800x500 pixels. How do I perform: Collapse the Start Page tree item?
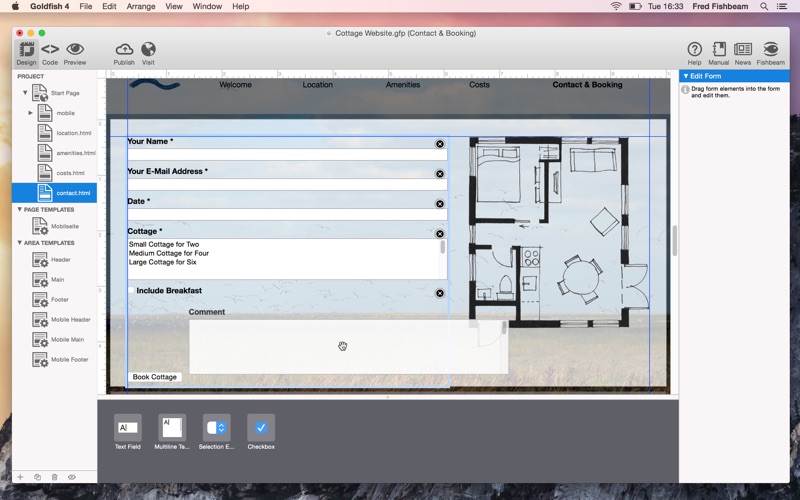pos(25,93)
